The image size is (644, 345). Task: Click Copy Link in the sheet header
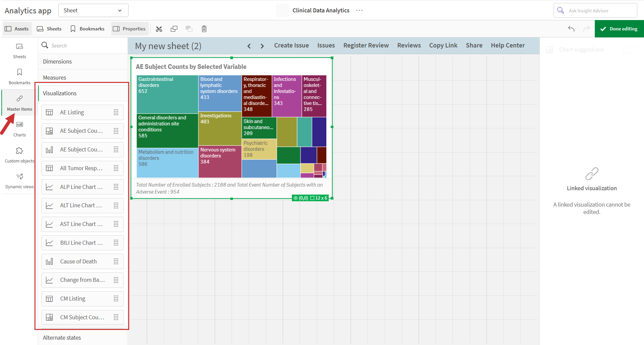[443, 45]
